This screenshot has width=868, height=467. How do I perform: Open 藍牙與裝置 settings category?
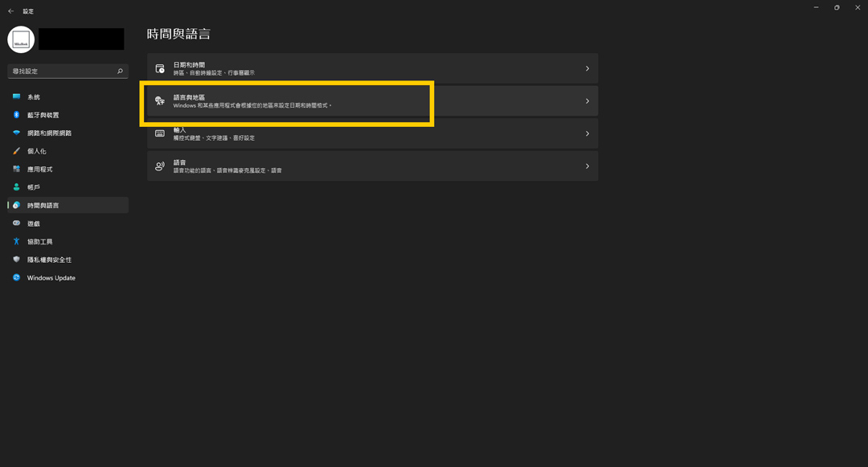[43, 115]
